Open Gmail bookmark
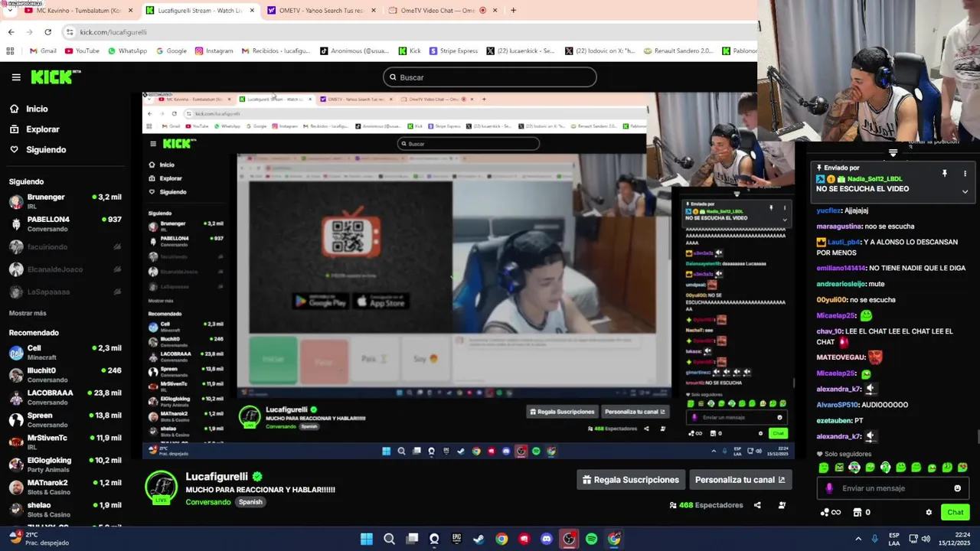This screenshot has width=980, height=551. click(x=43, y=51)
